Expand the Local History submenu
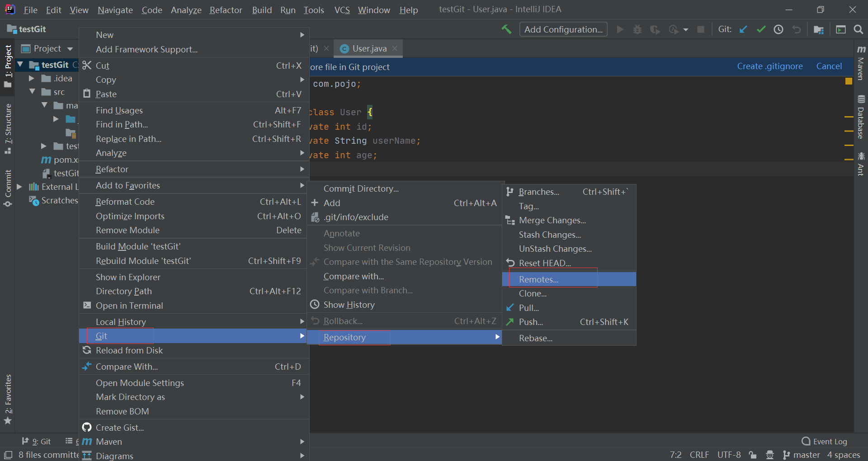868x461 pixels. [x=194, y=322]
